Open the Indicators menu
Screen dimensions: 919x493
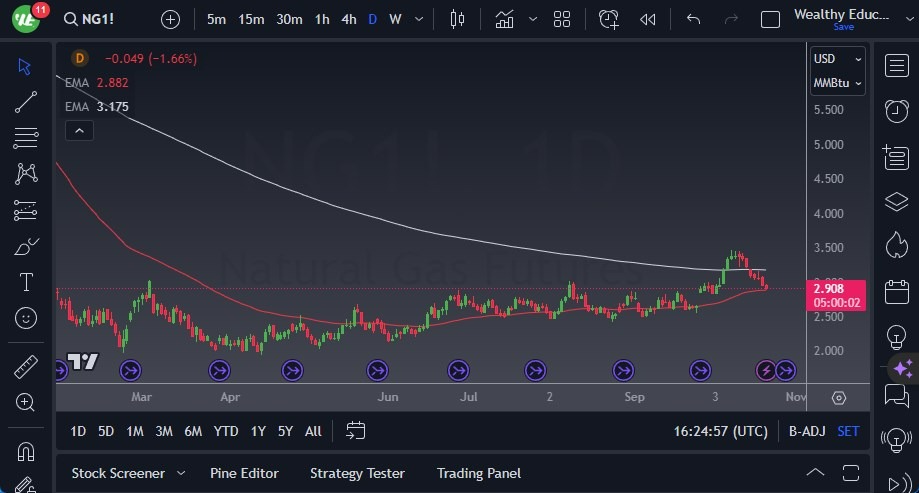(505, 19)
